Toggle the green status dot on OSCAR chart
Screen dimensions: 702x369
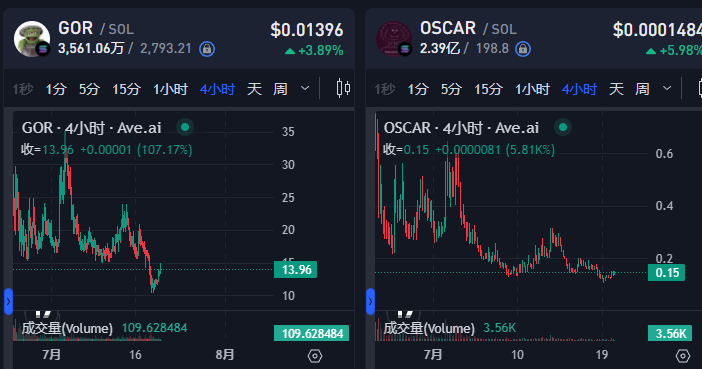[563, 127]
